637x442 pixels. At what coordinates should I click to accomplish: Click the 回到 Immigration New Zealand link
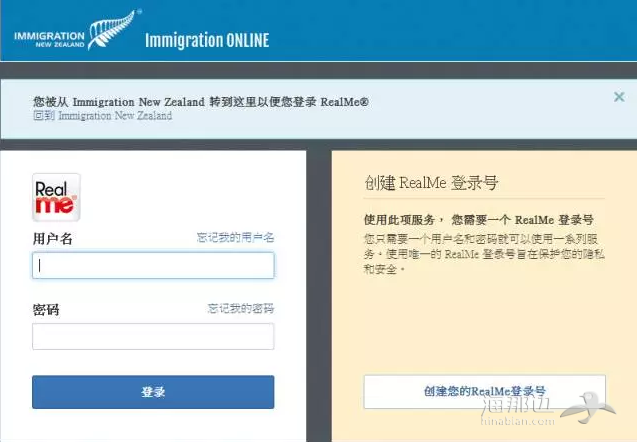(102, 116)
